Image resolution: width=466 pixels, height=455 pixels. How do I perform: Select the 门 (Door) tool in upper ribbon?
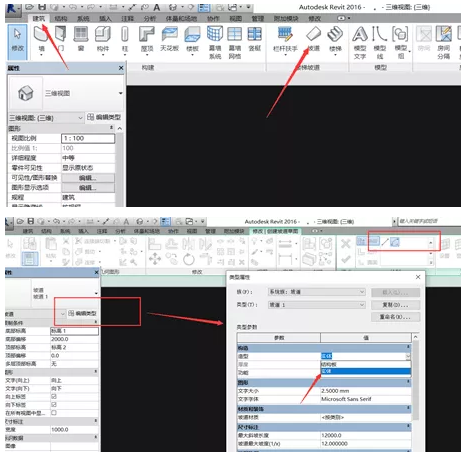[60, 39]
